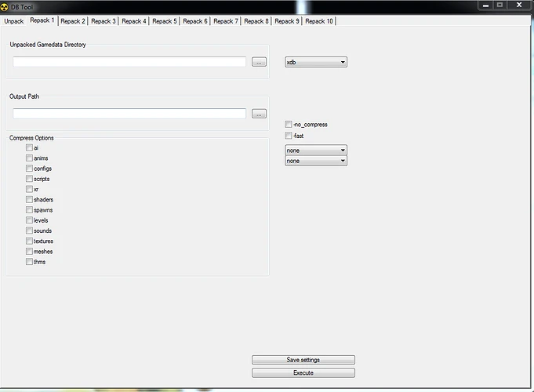
Task: Click the browse button for Unpacked Gamedata Directory
Action: tap(259, 62)
